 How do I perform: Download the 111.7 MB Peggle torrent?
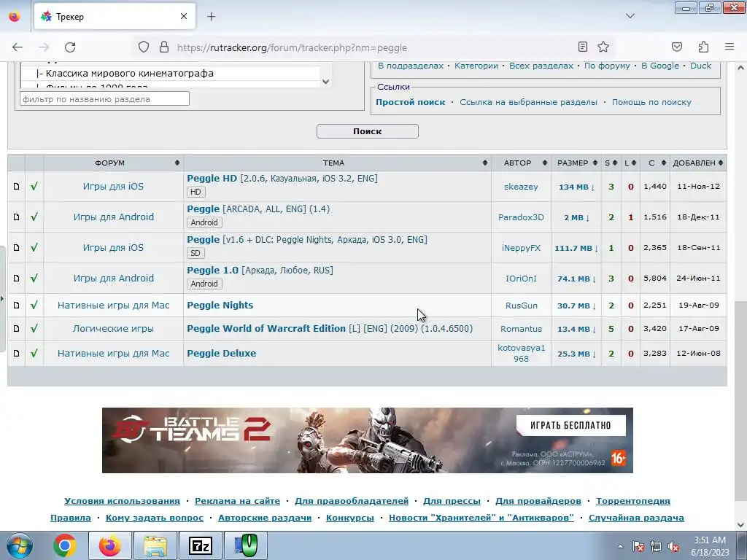(x=576, y=248)
